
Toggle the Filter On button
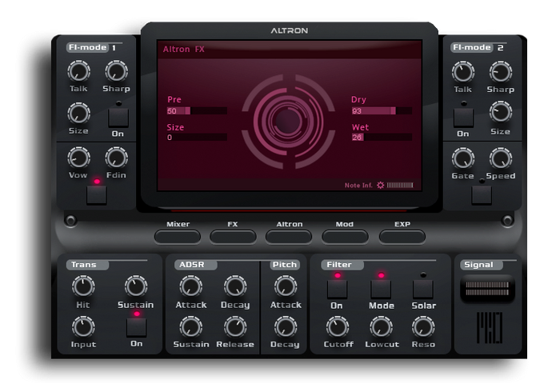tap(338, 290)
